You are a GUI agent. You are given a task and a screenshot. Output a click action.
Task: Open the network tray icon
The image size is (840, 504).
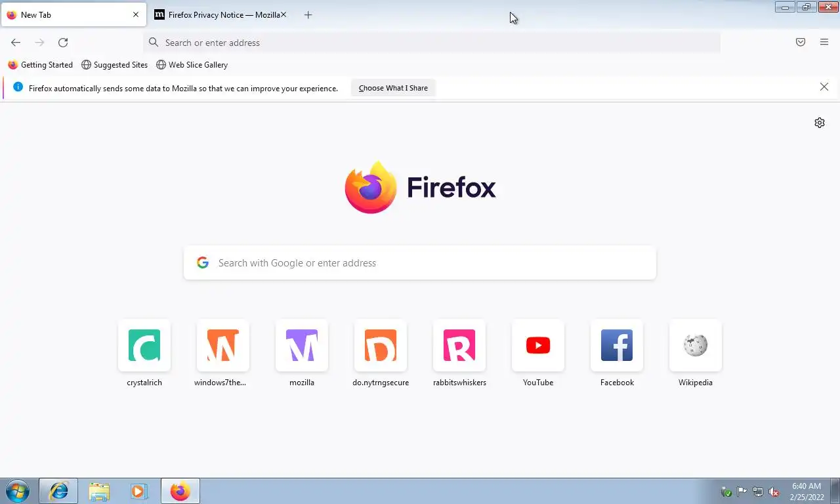point(758,492)
